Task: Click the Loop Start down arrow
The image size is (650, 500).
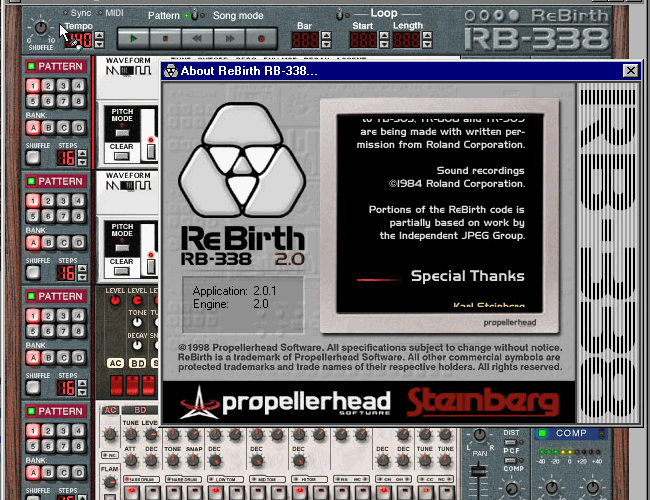Action: (x=384, y=44)
